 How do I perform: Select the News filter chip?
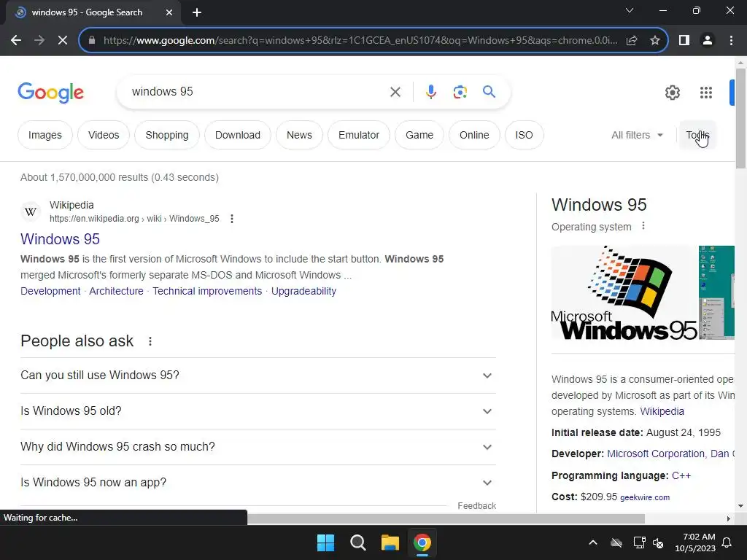[x=299, y=135]
